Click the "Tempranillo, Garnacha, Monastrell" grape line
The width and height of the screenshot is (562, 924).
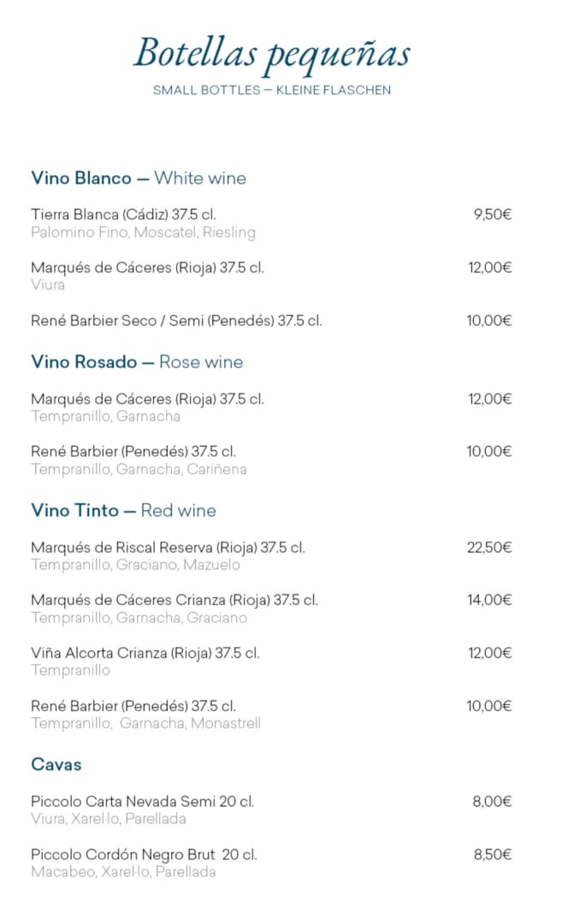pyautogui.click(x=145, y=724)
